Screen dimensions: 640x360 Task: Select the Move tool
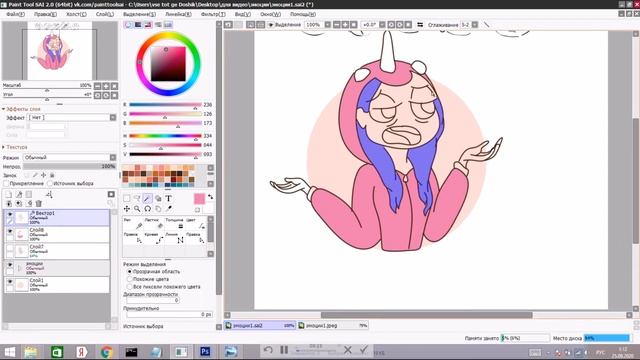pos(127,209)
